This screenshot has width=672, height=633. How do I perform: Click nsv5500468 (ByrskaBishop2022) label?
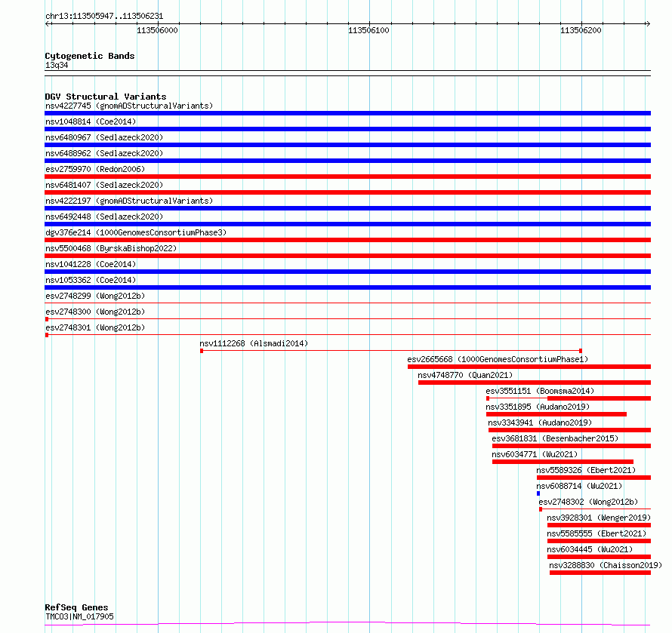(111, 248)
